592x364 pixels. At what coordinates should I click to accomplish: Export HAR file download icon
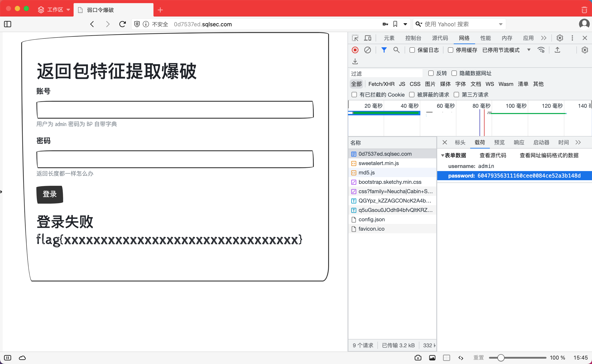(x=355, y=61)
